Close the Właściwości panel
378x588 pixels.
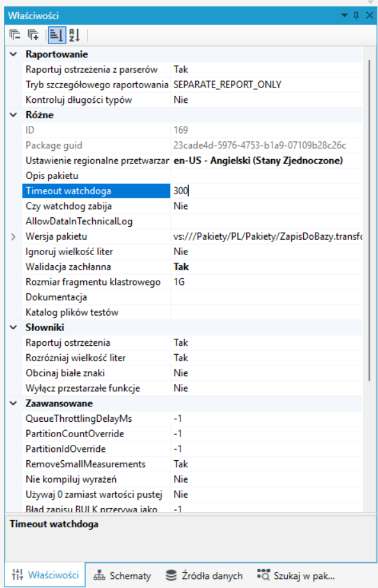370,15
